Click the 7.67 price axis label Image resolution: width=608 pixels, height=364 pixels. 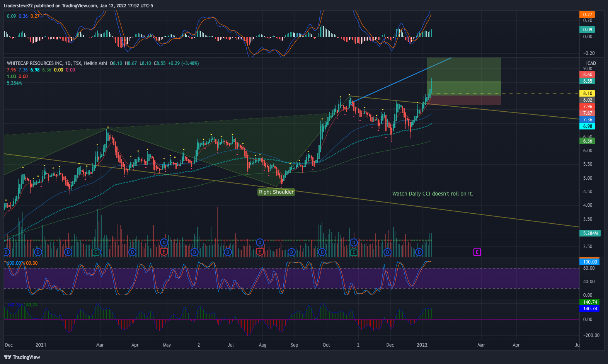pyautogui.click(x=588, y=113)
